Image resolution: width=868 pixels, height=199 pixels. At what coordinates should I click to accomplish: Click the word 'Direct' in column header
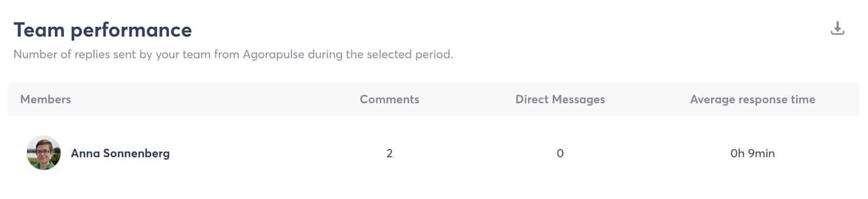(x=532, y=99)
